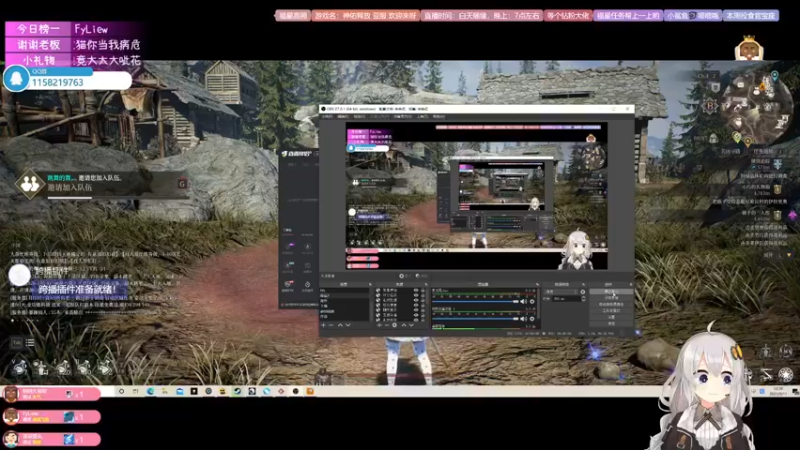This screenshot has width=800, height=450.
Task: Pop out the Scene Transitions dock panel
Action: coord(583,284)
